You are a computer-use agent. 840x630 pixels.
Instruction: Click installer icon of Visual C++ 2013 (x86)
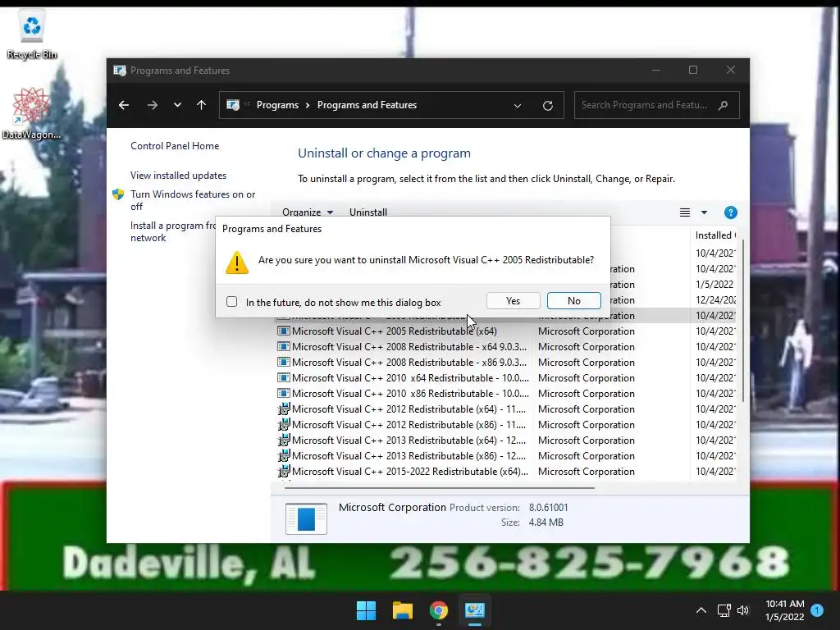[283, 455]
